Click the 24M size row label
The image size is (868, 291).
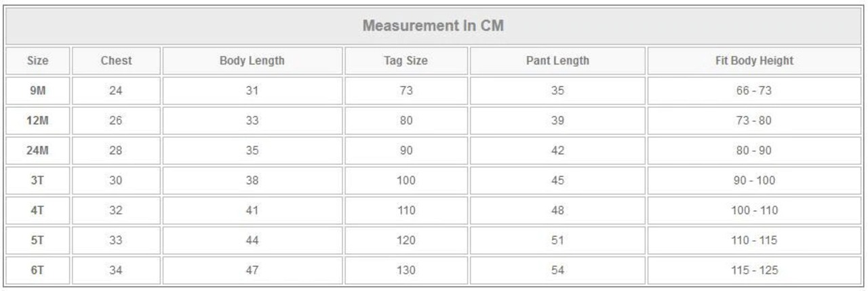point(37,150)
